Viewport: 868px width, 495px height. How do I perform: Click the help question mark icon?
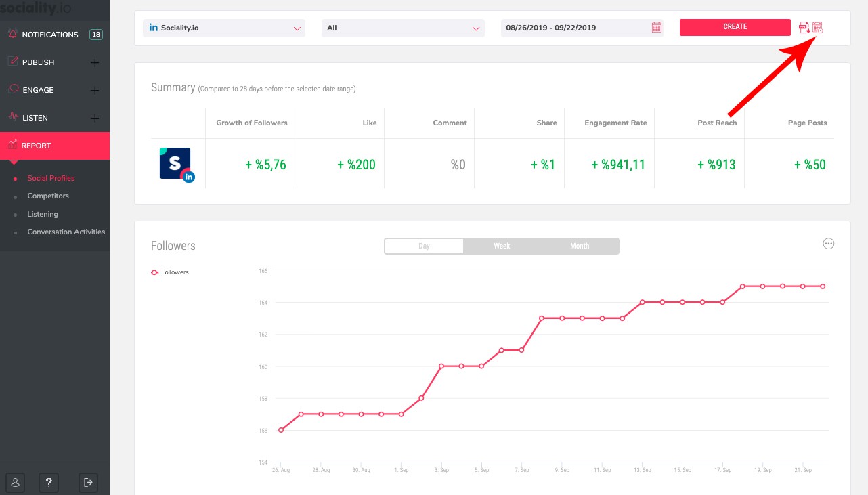49,482
